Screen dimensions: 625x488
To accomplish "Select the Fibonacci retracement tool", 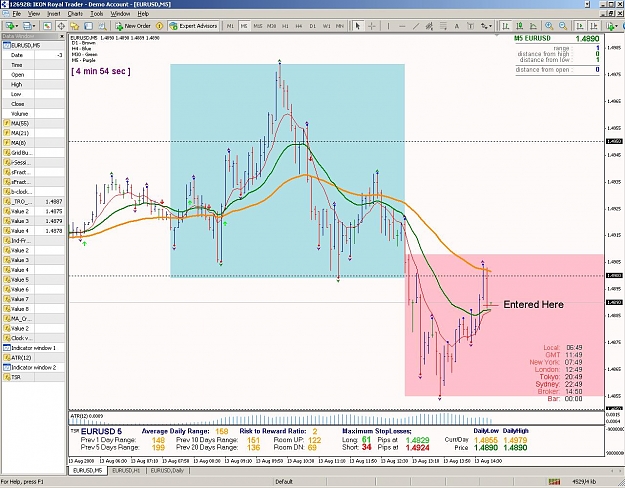I will [x=443, y=26].
